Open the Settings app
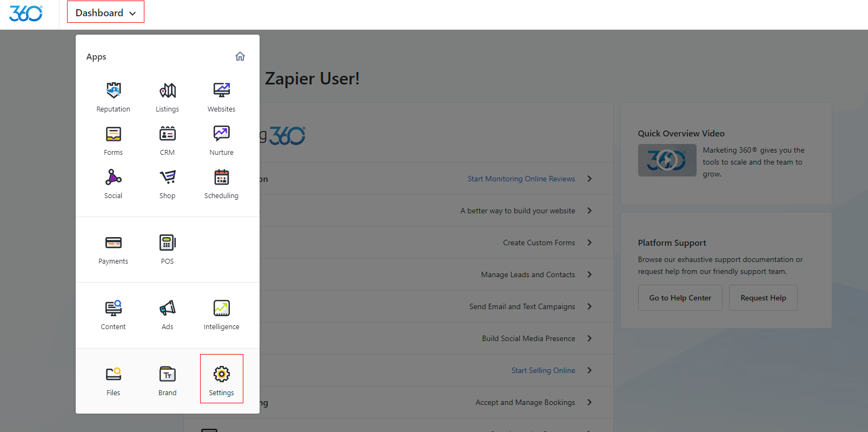Screen dimensions: 868x432 pyautogui.click(x=221, y=379)
